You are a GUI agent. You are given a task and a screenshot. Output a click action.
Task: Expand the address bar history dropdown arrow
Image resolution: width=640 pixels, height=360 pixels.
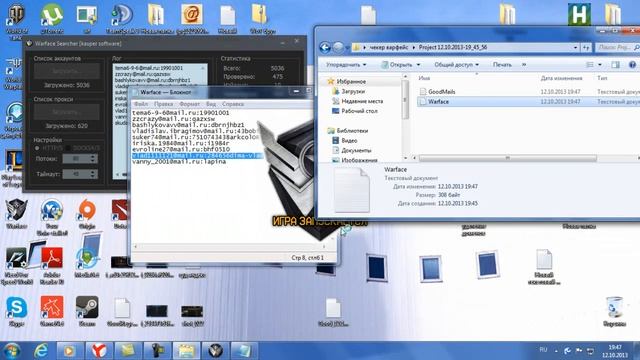click(576, 48)
